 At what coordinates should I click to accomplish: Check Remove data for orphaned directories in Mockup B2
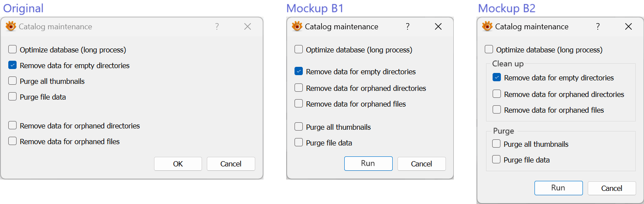coord(497,94)
